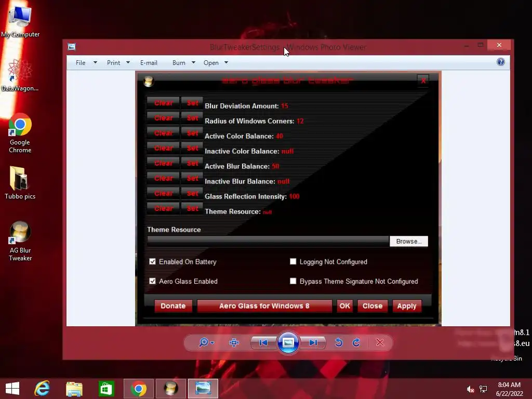Image resolution: width=532 pixels, height=399 pixels.
Task: Click the Photo Viewer title bar icon
Action: 72,47
